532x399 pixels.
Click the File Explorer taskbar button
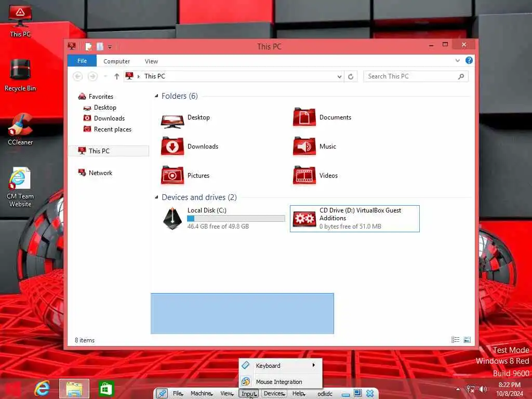[74, 389]
